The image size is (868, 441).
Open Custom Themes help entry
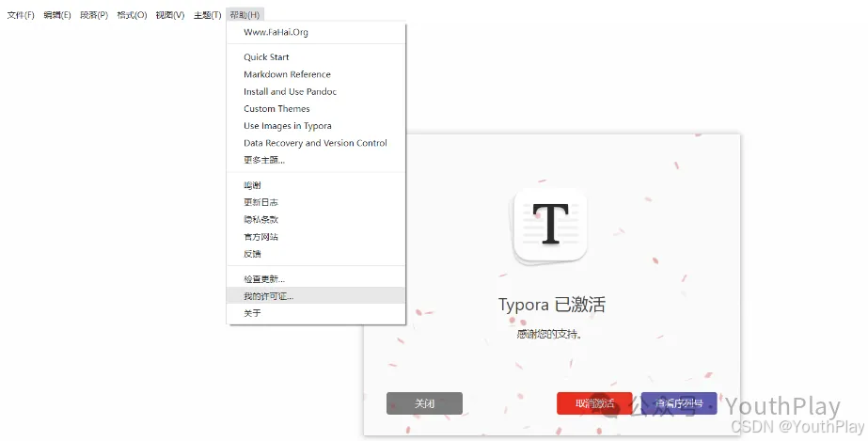[316, 108]
